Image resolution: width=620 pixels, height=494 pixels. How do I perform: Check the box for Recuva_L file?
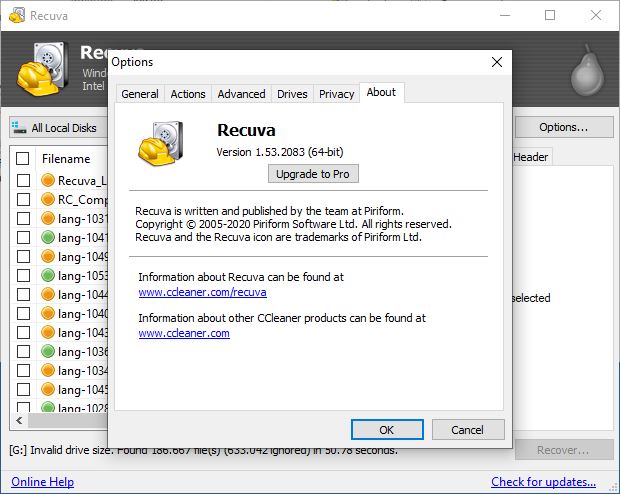pyautogui.click(x=23, y=180)
